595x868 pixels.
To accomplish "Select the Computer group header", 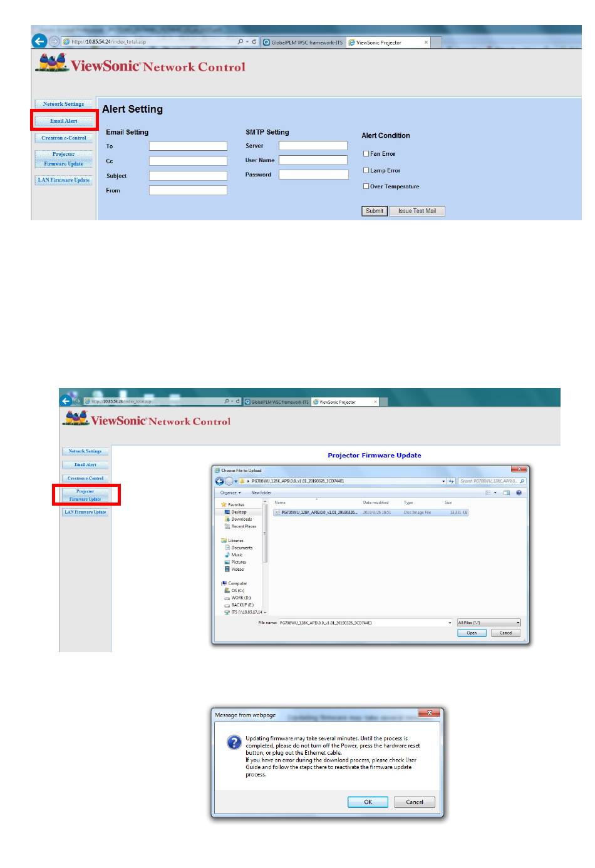I will point(234,583).
